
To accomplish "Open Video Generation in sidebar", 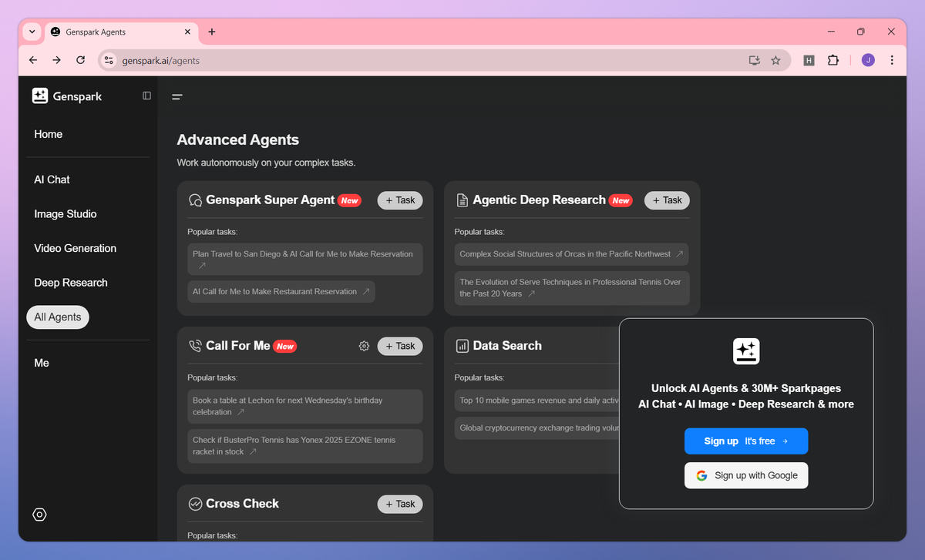I will (x=76, y=248).
